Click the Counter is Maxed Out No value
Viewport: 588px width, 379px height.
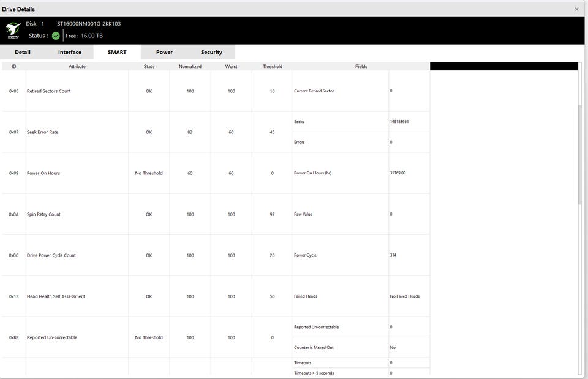pos(393,348)
